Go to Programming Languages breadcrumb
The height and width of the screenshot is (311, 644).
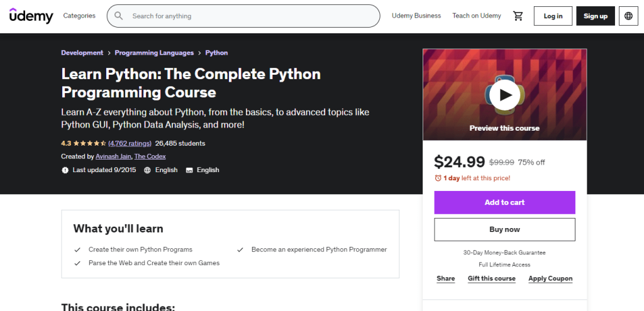click(x=154, y=53)
